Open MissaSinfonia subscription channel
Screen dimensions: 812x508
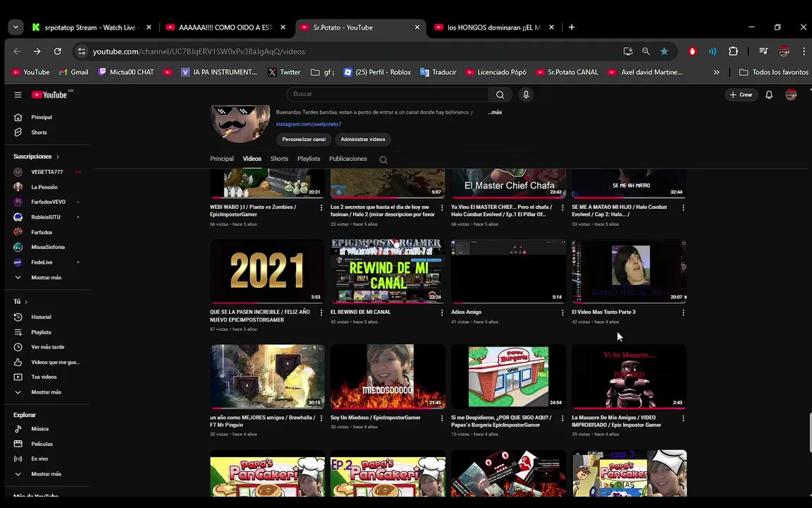[x=47, y=247]
